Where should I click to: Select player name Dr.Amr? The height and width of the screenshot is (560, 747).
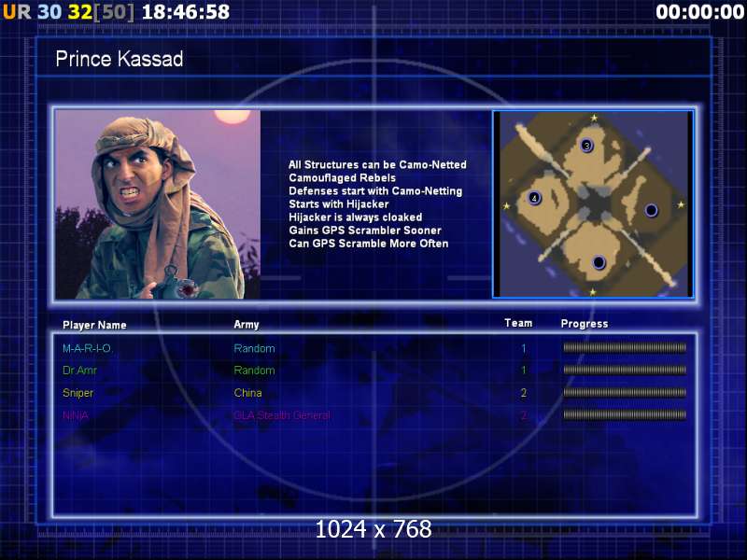tap(79, 371)
